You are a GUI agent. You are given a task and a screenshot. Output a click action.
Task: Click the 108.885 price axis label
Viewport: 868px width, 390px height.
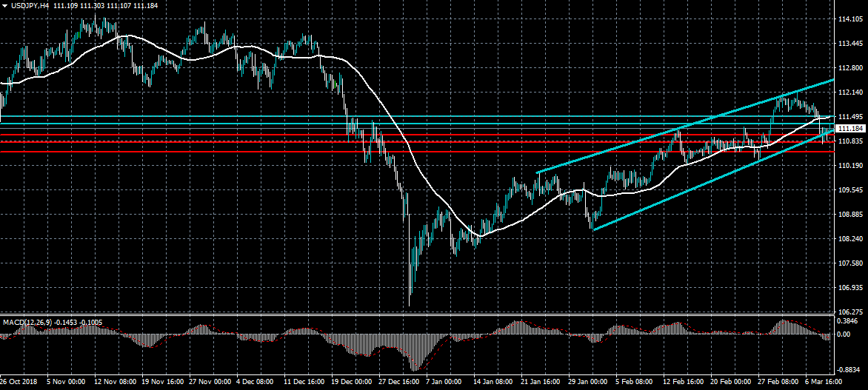(x=849, y=215)
